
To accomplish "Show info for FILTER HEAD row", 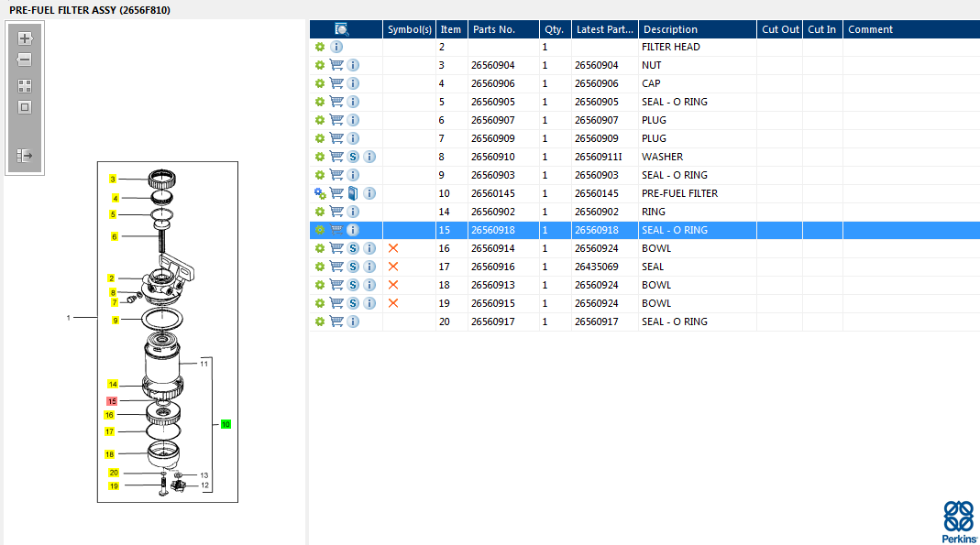I will [336, 47].
